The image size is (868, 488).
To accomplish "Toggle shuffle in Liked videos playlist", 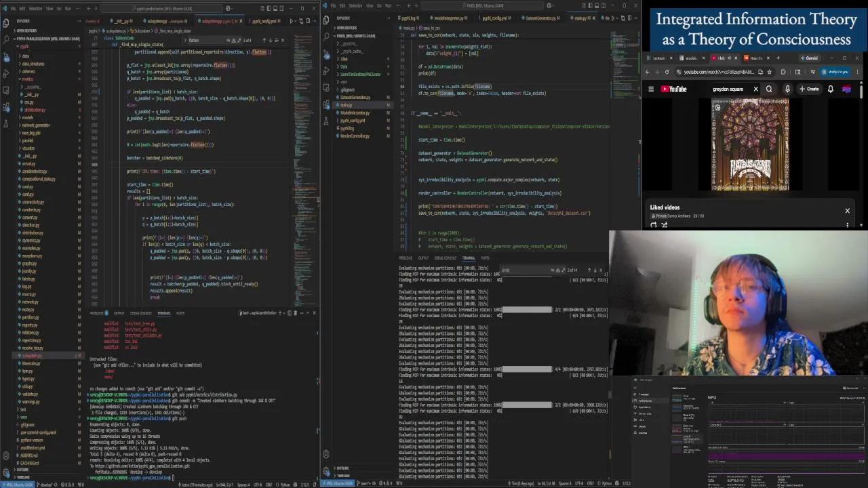I will (664, 225).
